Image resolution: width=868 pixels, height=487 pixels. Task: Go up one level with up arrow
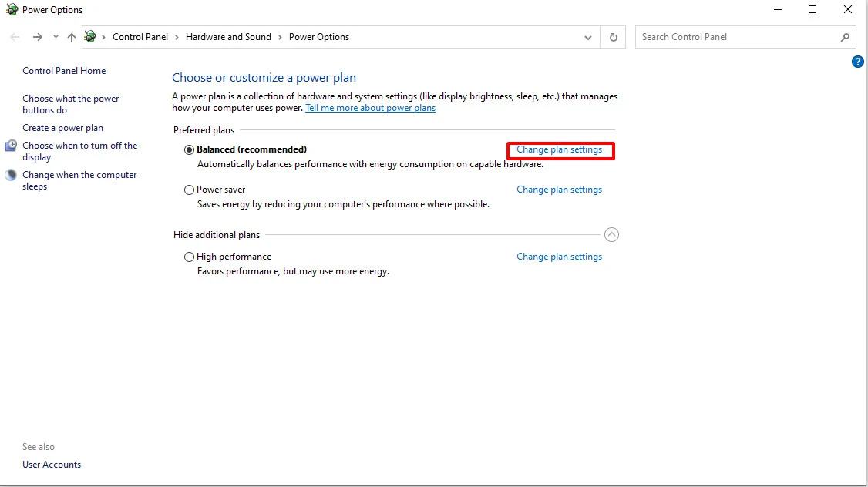pyautogui.click(x=72, y=37)
